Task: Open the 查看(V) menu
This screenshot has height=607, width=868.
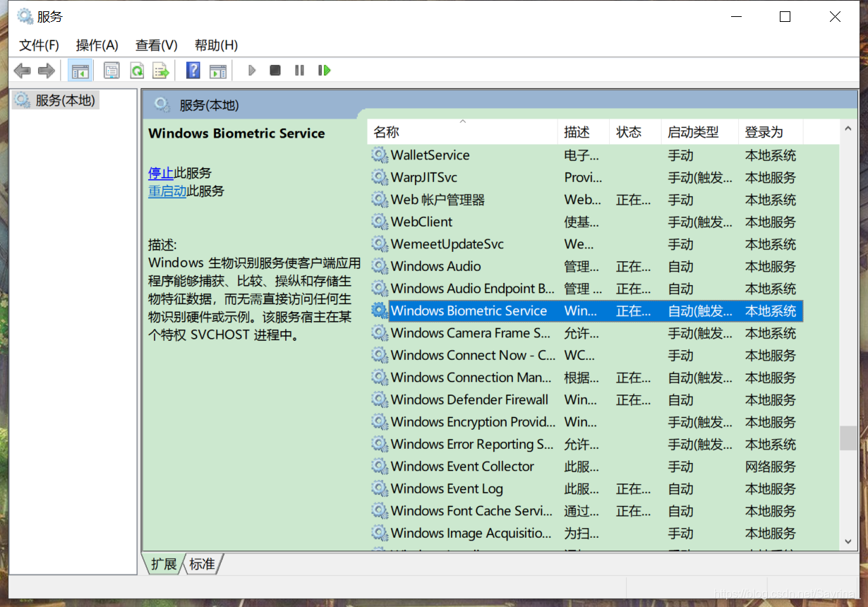Action: point(157,45)
